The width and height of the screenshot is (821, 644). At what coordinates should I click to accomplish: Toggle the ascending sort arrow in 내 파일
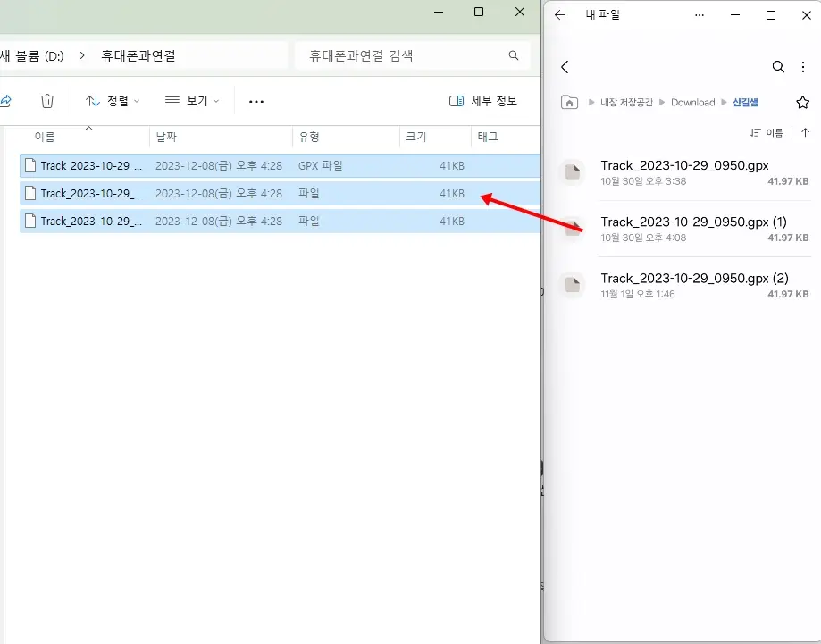coord(805,132)
